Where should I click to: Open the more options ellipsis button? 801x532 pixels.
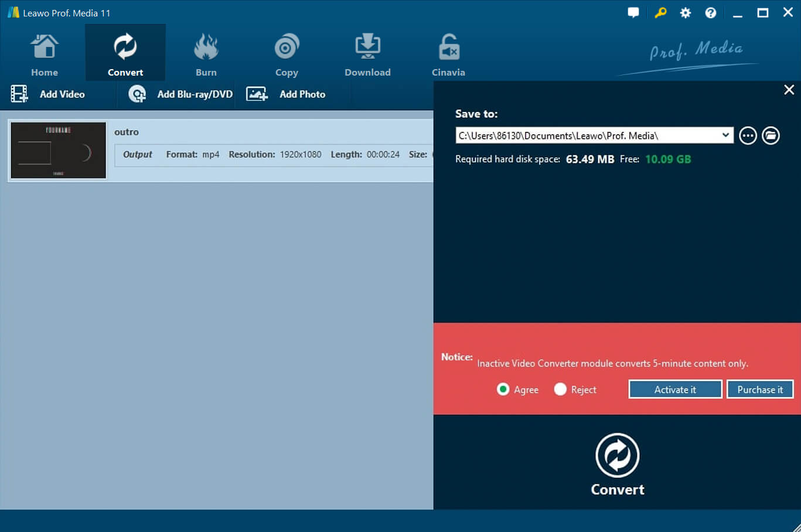coord(748,135)
